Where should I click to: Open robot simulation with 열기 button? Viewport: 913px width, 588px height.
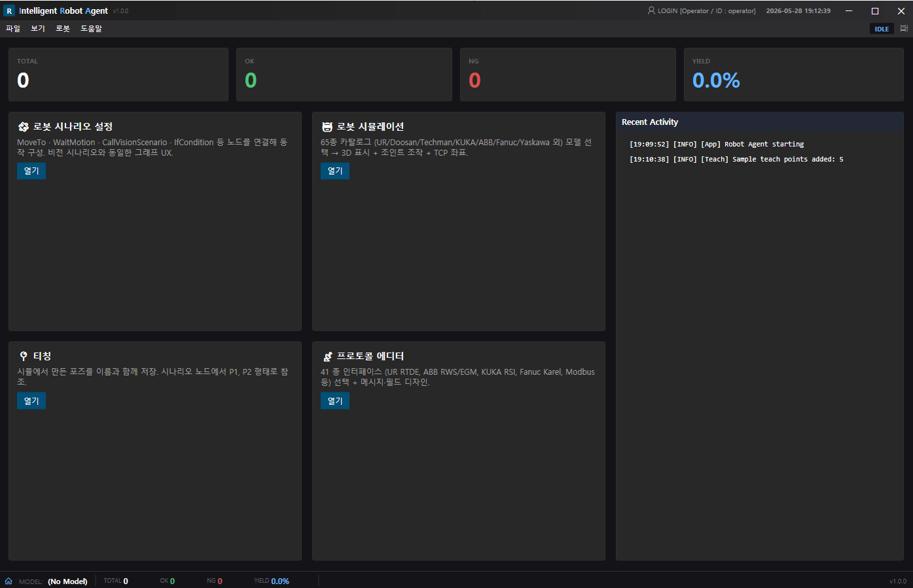pyautogui.click(x=335, y=171)
